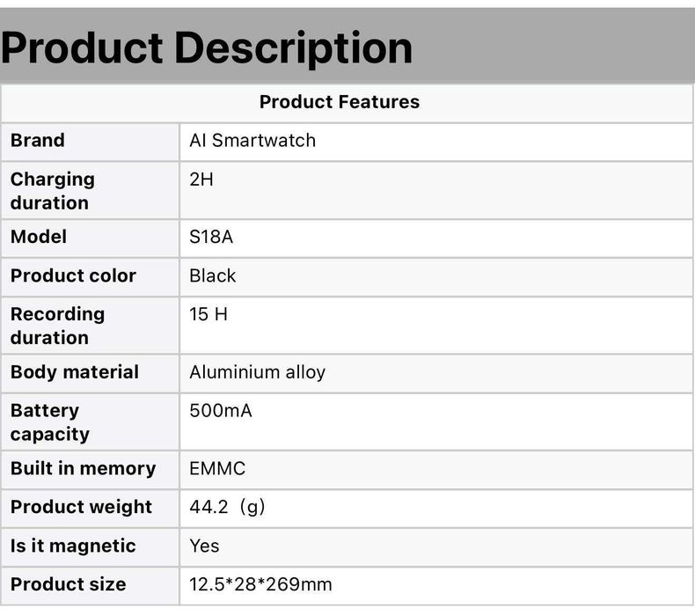Click the EMMC memory value
The image size is (695, 616).
coord(217,469)
